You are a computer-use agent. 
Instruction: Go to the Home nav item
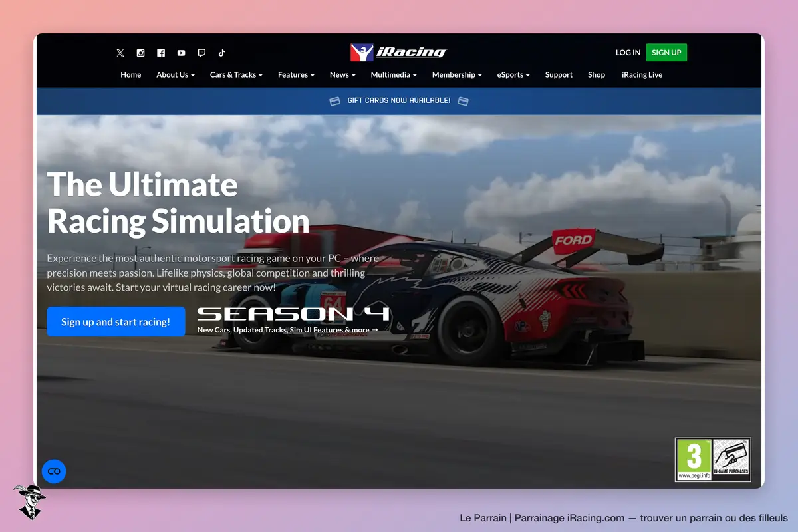point(131,75)
